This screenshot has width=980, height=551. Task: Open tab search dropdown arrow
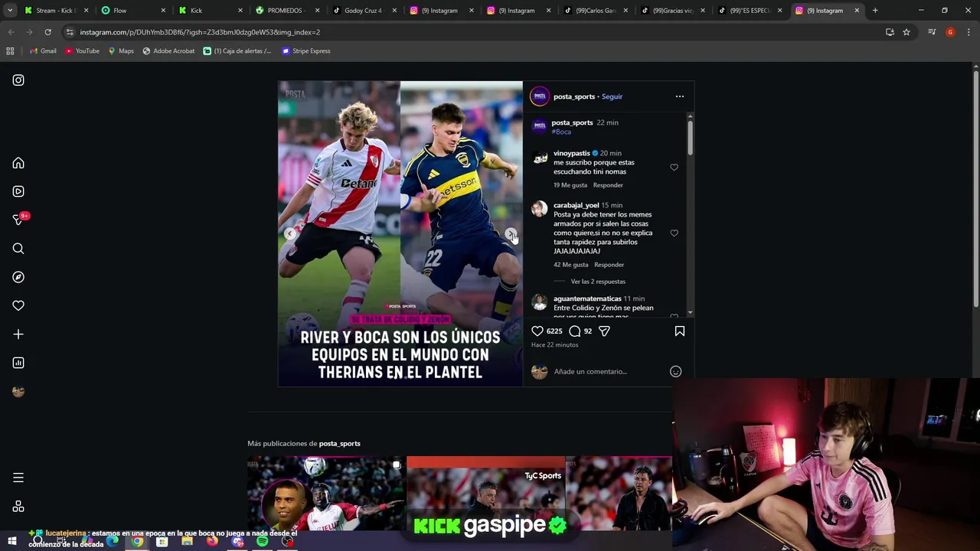[10, 11]
